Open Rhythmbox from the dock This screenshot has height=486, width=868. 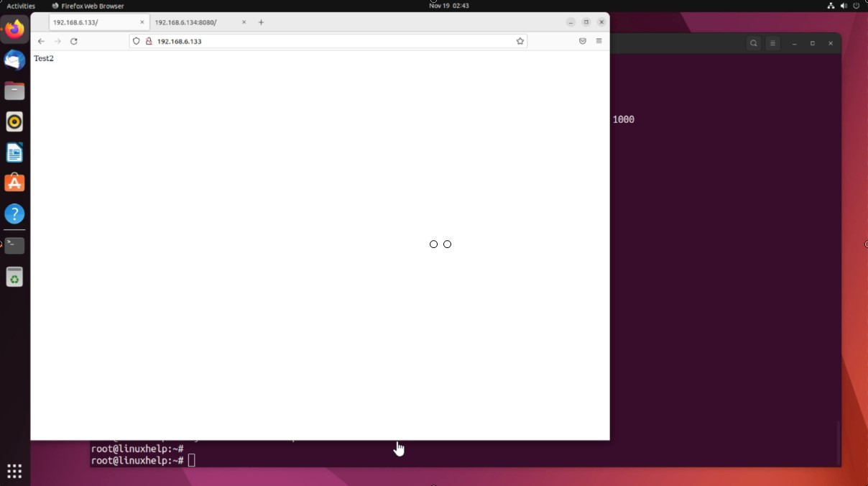point(14,121)
